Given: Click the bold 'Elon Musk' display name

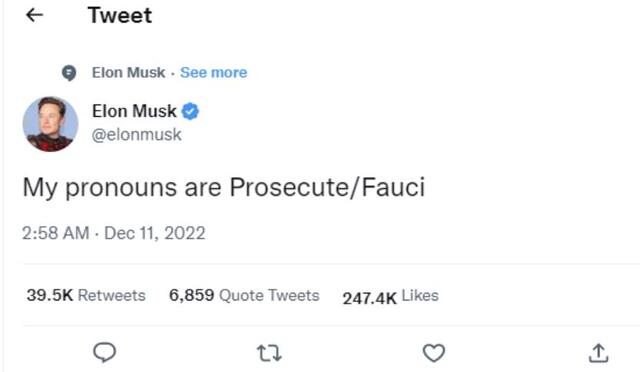Looking at the screenshot, I should point(134,111).
